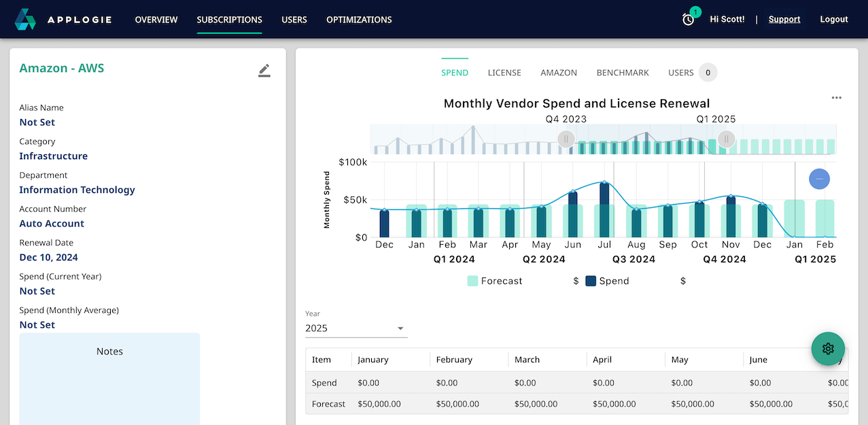Click the Hi Scott! greeting
This screenshot has height=425, width=868.
click(x=727, y=20)
